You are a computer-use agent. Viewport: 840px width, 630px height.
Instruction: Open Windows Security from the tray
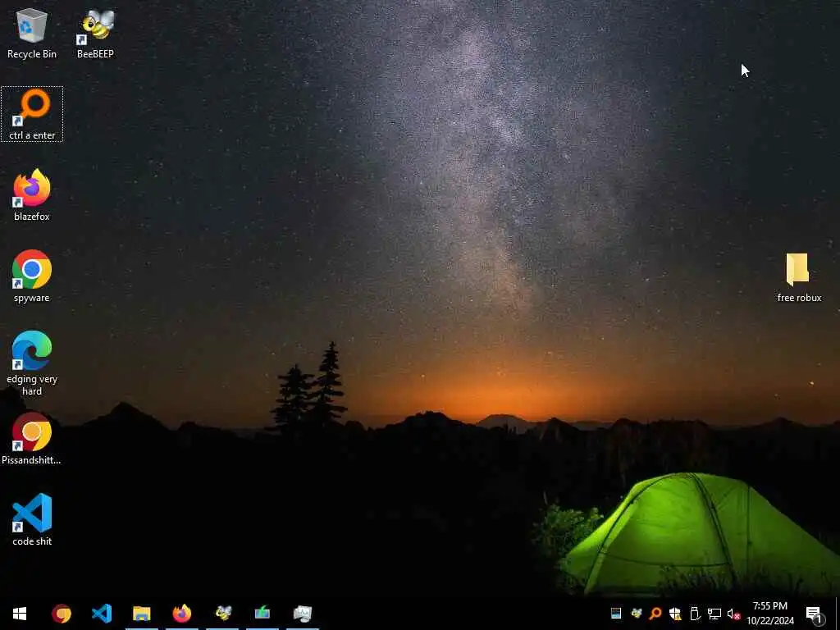(675, 614)
